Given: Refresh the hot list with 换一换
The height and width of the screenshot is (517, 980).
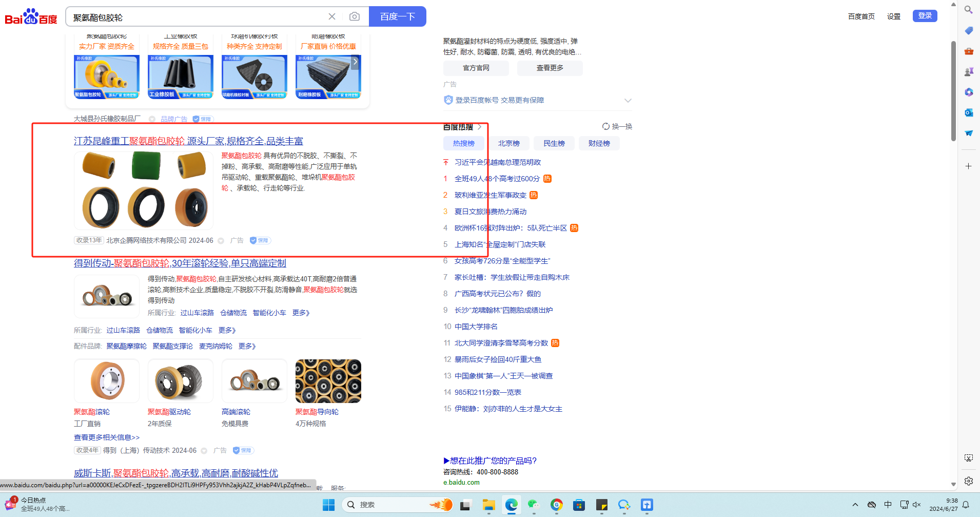Looking at the screenshot, I should click(617, 126).
